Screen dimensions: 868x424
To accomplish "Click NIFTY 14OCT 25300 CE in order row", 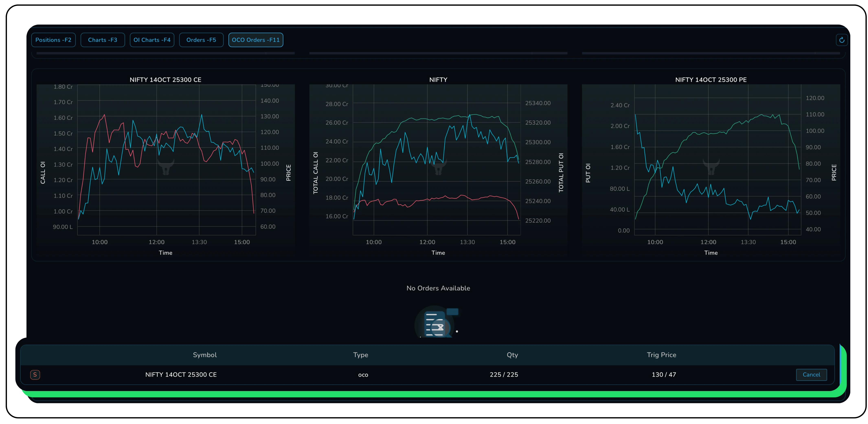I will [x=181, y=375].
